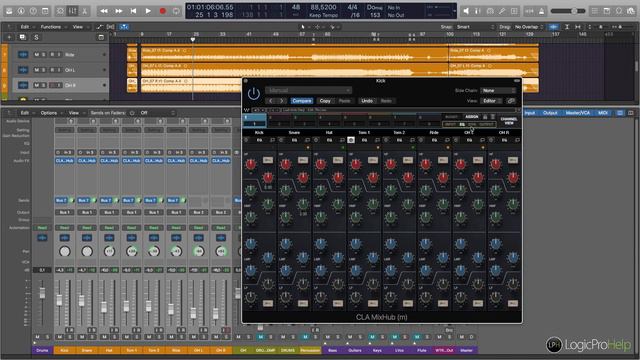Mute the Ride track in the track header
640x360 pixels.
[x=37, y=54]
